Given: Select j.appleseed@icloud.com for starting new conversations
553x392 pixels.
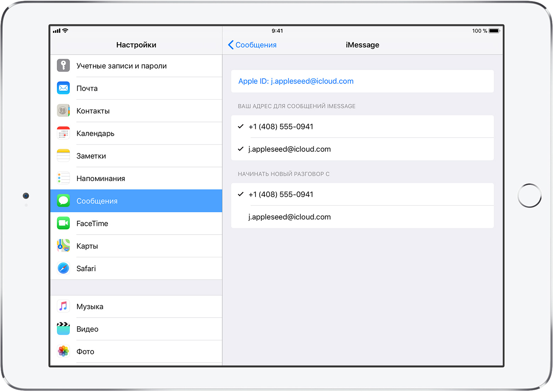Looking at the screenshot, I should [362, 217].
